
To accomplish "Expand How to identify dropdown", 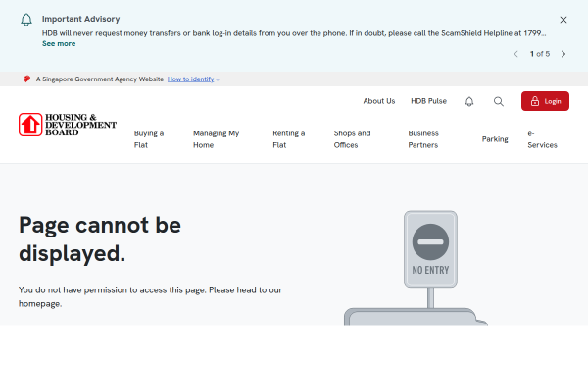I will click(193, 79).
